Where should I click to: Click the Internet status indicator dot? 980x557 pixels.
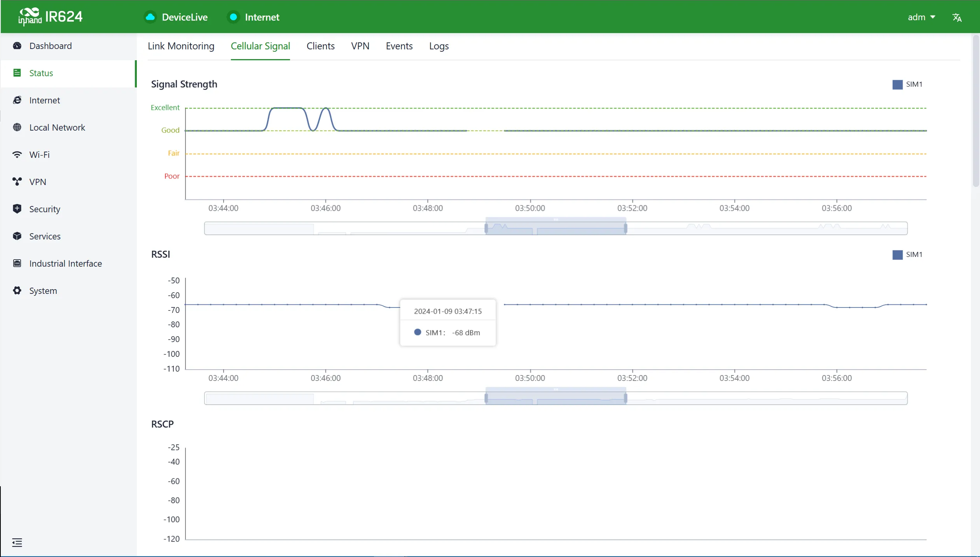click(x=233, y=17)
